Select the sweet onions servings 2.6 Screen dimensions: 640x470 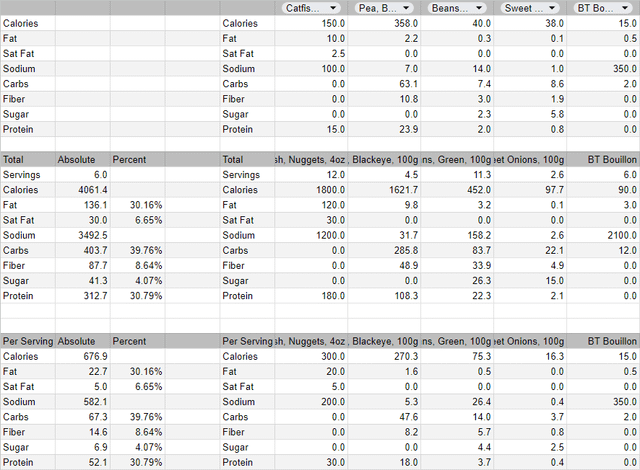[x=530, y=175]
